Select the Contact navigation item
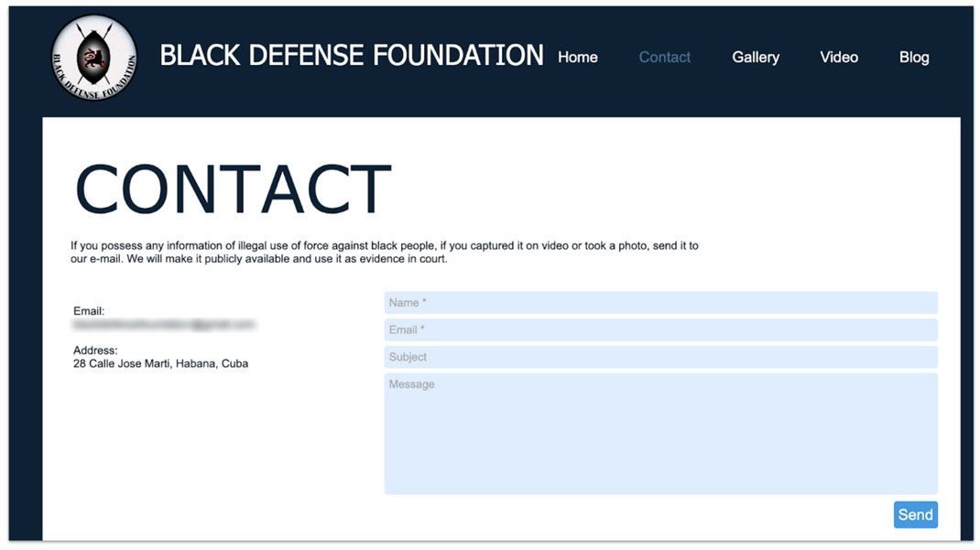The height and width of the screenshot is (550, 980). click(x=664, y=57)
